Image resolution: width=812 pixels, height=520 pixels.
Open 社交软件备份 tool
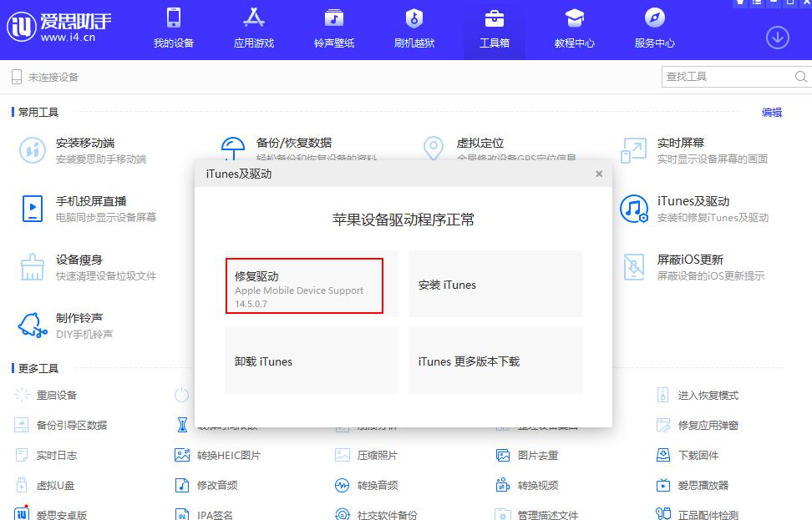pyautogui.click(x=377, y=514)
